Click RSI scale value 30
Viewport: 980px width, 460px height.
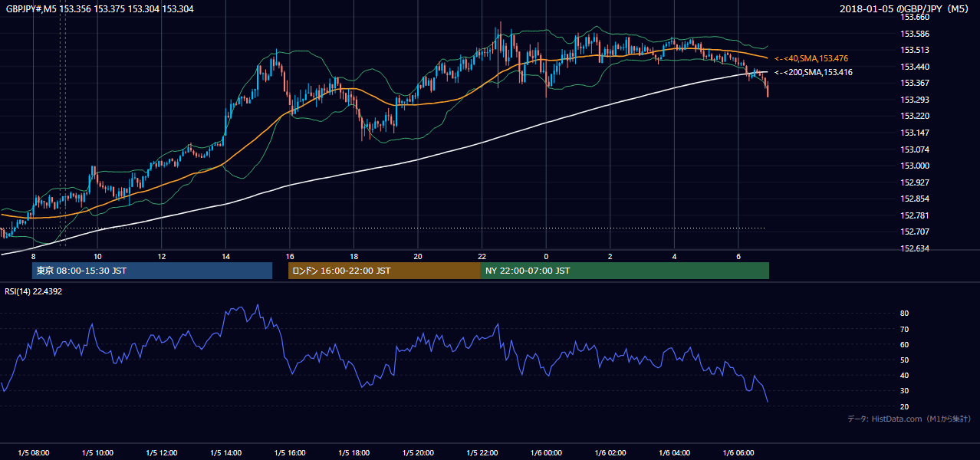905,391
